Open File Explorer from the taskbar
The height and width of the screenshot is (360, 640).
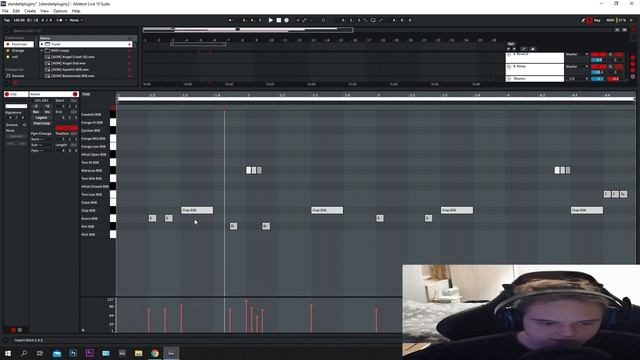click(x=138, y=353)
